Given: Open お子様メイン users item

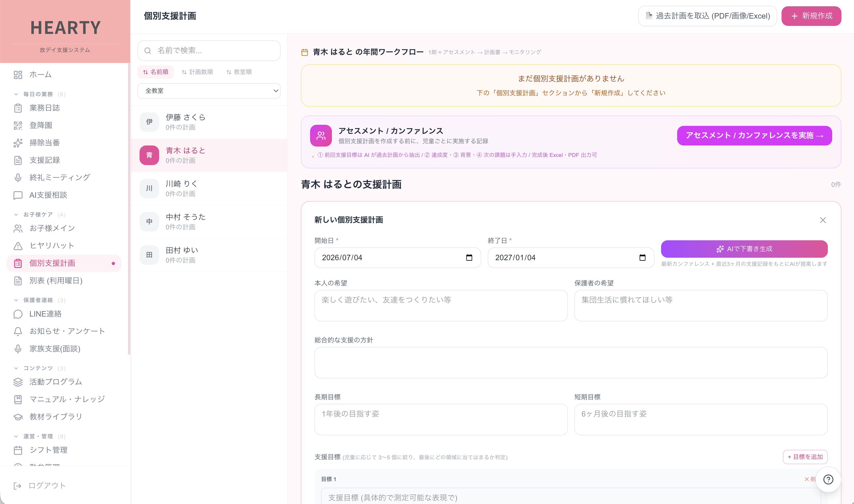Looking at the screenshot, I should point(64,228).
